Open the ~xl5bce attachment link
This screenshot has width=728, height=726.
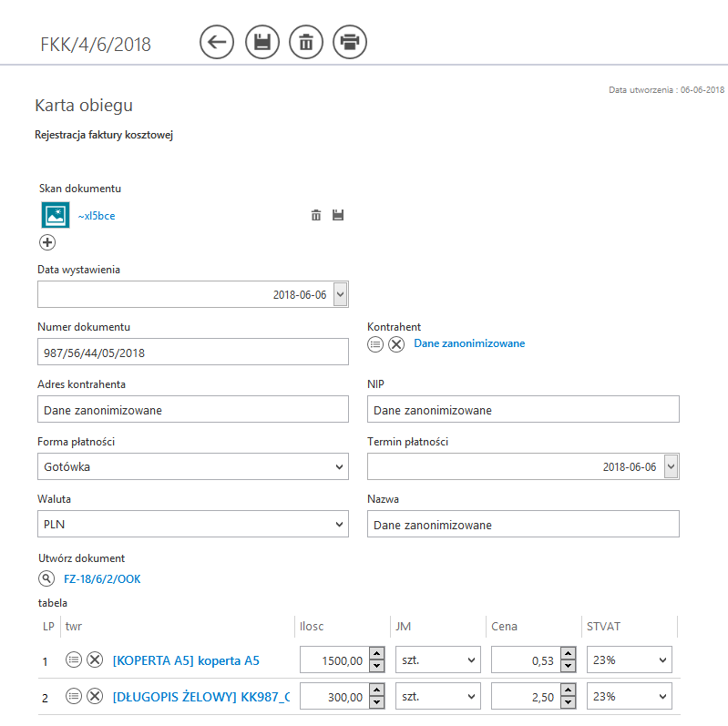[97, 216]
